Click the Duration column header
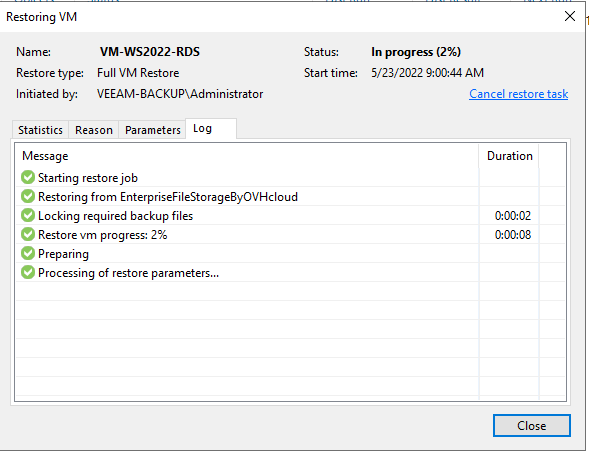This screenshot has width=589, height=451. tap(509, 156)
